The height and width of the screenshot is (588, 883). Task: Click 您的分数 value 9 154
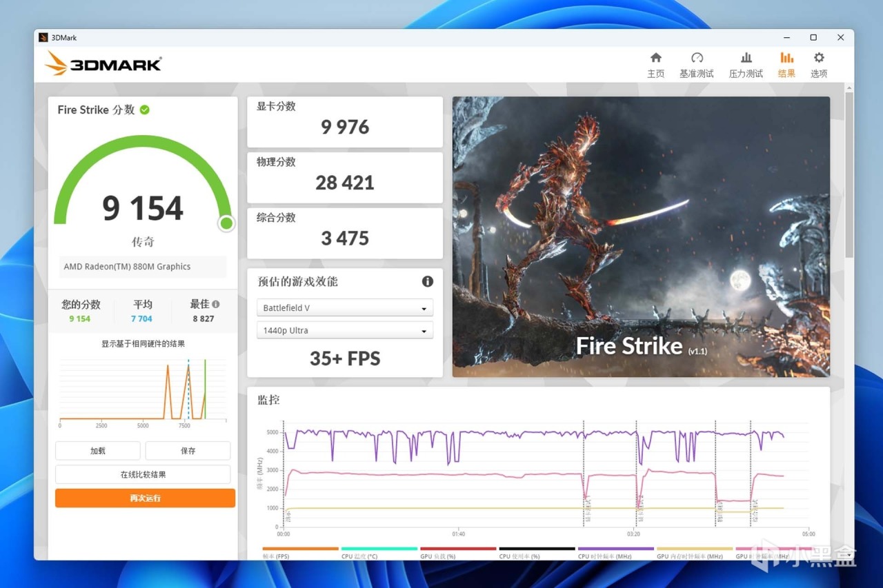[79, 318]
